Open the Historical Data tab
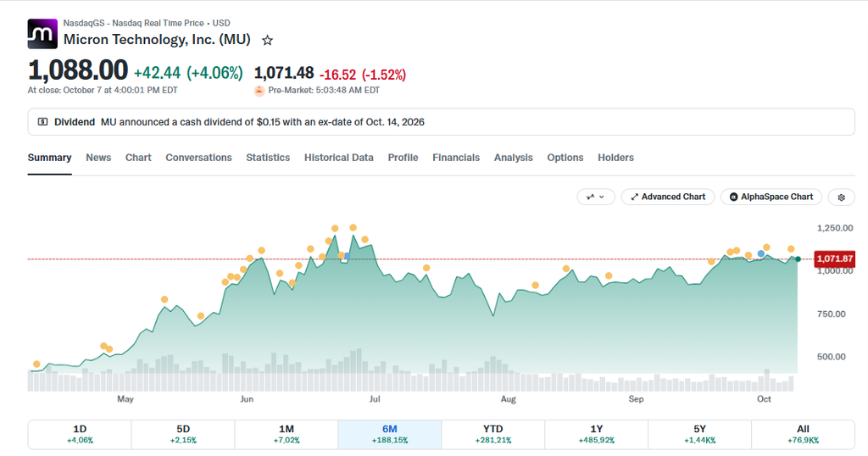 [339, 158]
